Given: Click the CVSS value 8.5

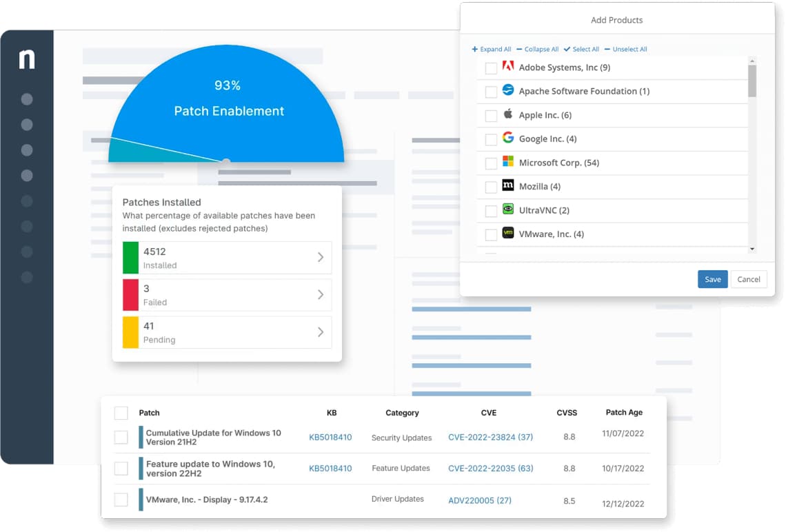Looking at the screenshot, I should pyautogui.click(x=569, y=501).
